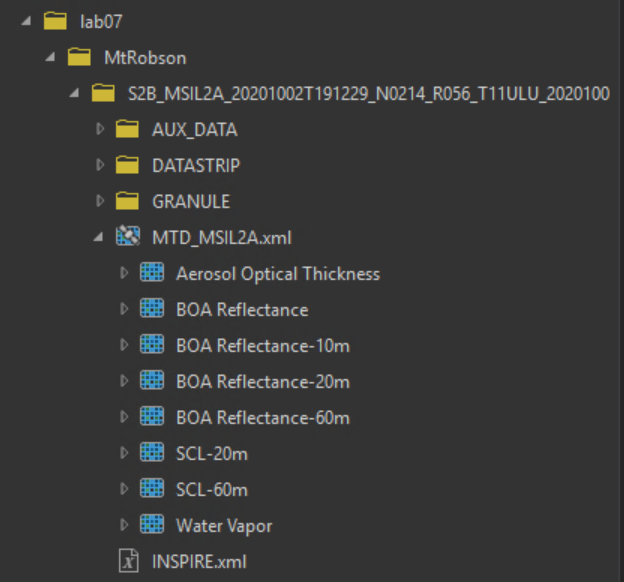Image resolution: width=624 pixels, height=582 pixels.
Task: Click the BOA Reflectance-60m raster icon
Action: pos(152,417)
